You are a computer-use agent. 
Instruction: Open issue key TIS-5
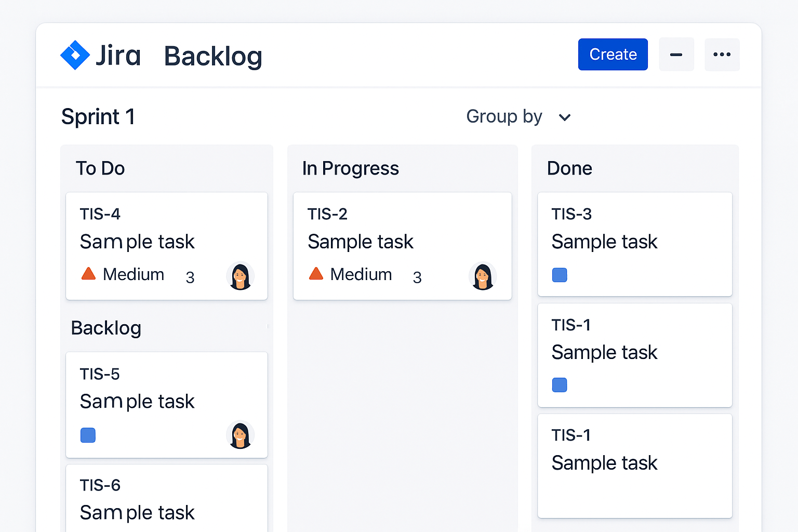pyautogui.click(x=100, y=374)
